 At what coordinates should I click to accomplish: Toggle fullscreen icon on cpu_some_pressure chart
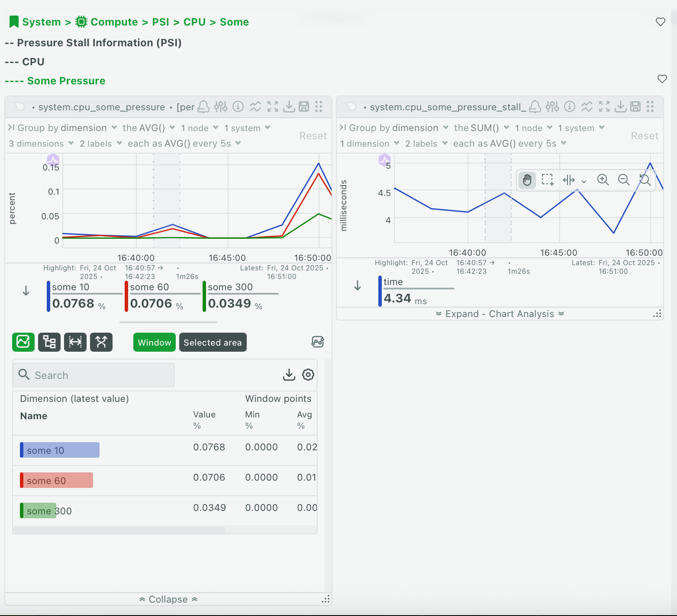tap(273, 106)
